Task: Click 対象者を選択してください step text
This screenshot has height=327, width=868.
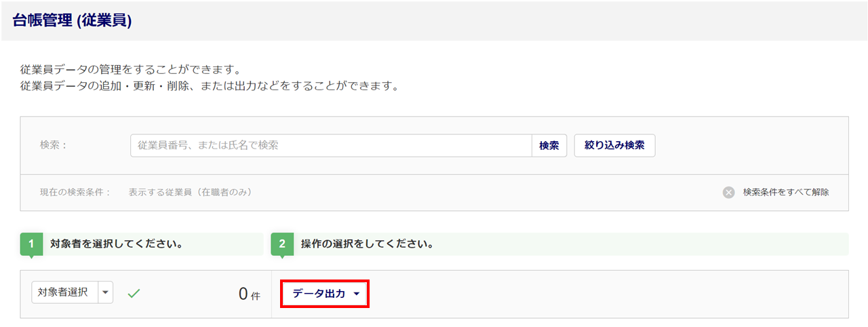Action: click(x=116, y=244)
